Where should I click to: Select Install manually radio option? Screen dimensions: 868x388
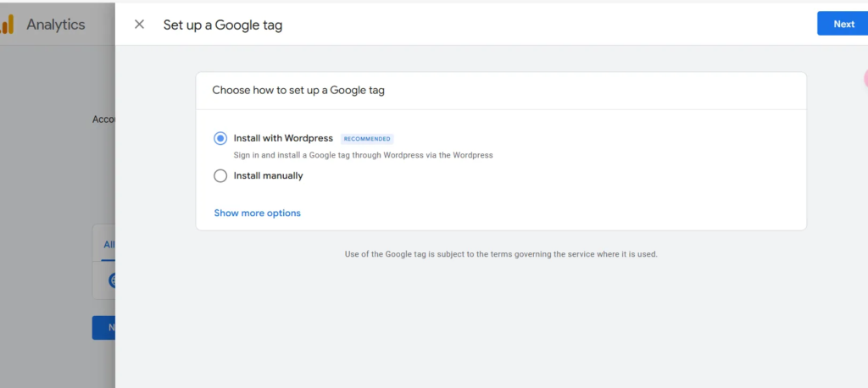point(220,176)
